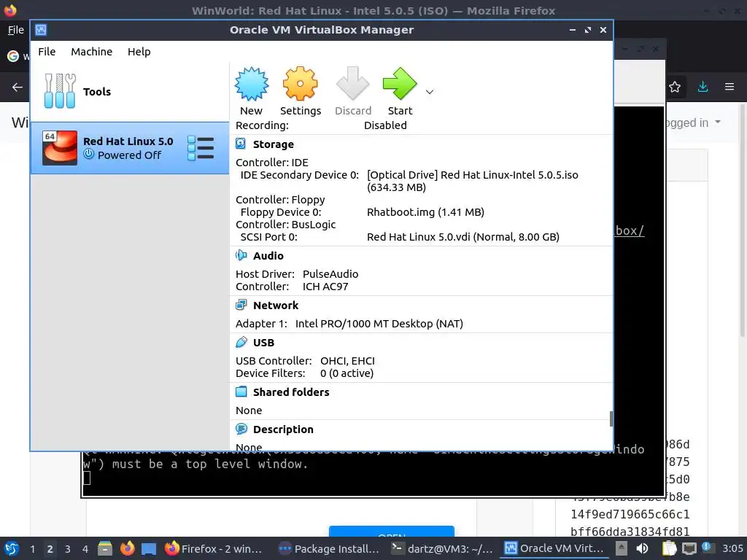Open the File menu in VirtualBox
The width and height of the screenshot is (747, 560).
click(x=47, y=52)
